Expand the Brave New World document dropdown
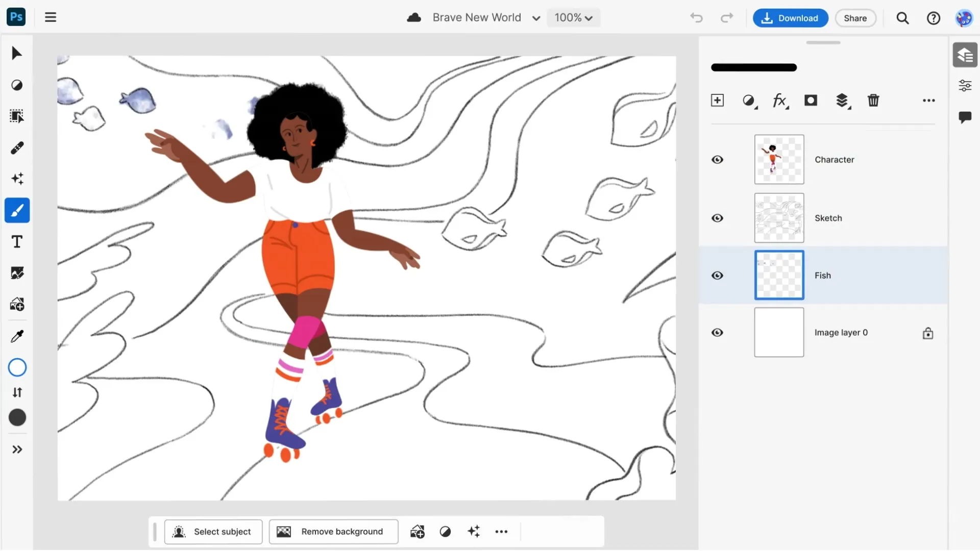 pyautogui.click(x=536, y=18)
